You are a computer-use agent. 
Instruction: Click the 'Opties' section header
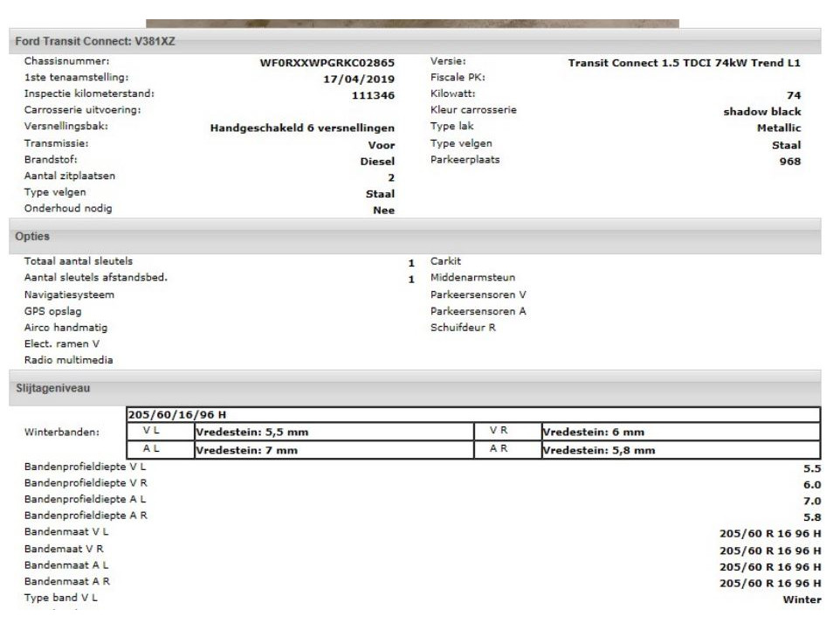415,236
